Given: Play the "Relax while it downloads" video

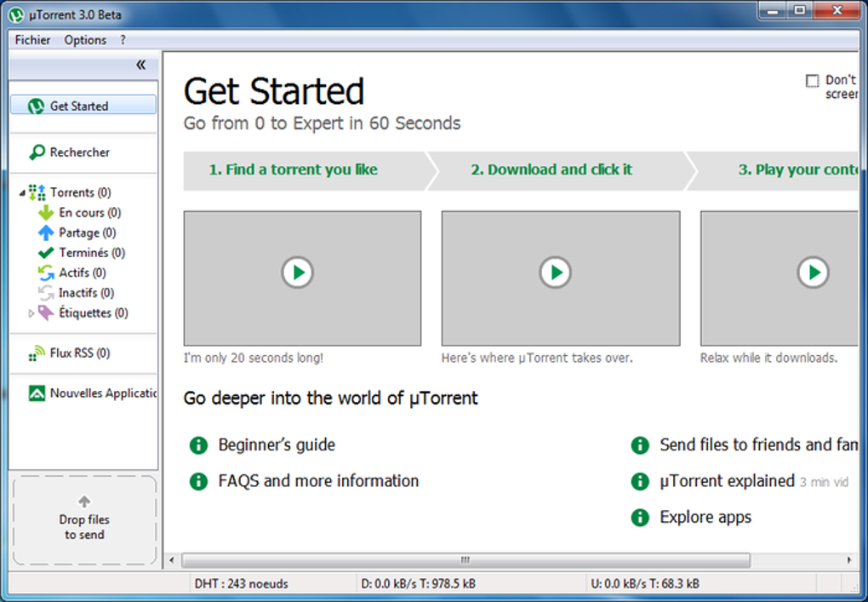Looking at the screenshot, I should (x=814, y=272).
